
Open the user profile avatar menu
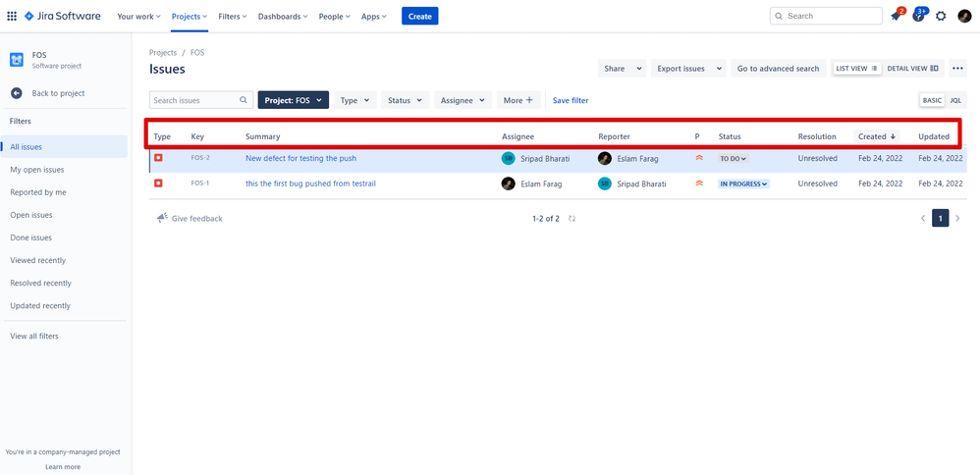963,17
